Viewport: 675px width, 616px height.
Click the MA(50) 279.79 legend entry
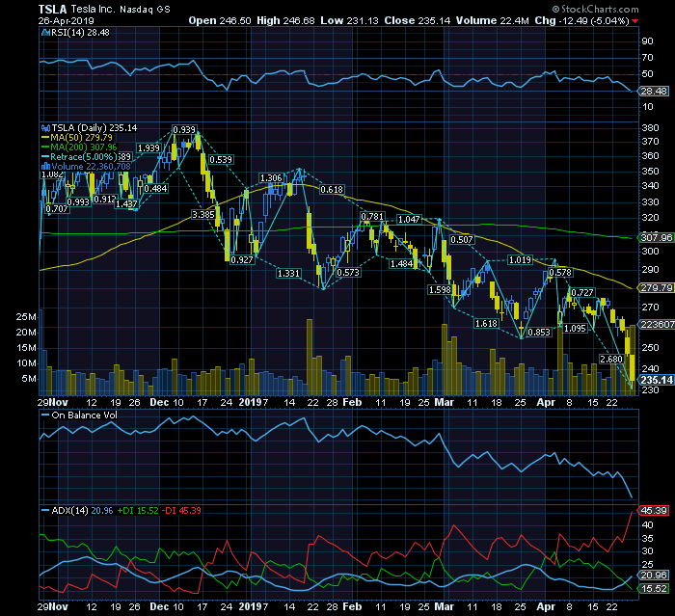point(81,137)
